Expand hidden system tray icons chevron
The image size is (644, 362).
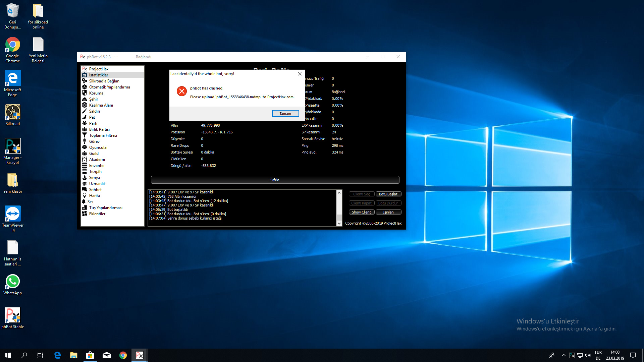(x=563, y=355)
